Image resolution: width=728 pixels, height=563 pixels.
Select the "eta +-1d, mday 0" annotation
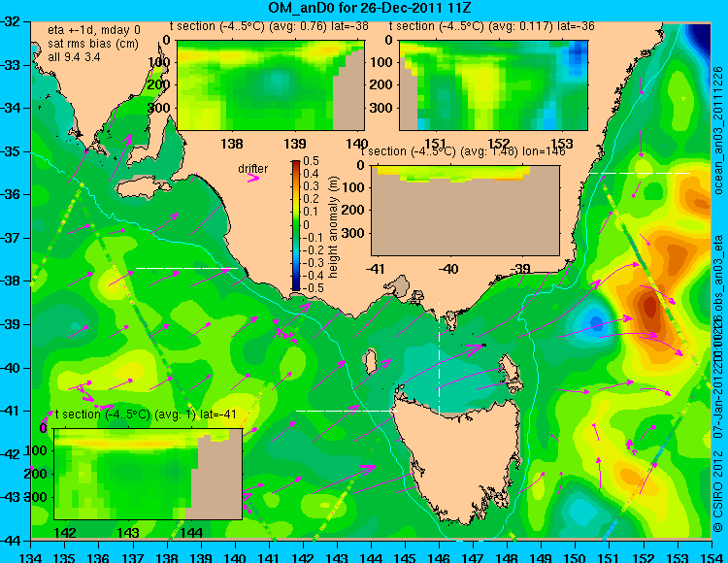coord(94,30)
